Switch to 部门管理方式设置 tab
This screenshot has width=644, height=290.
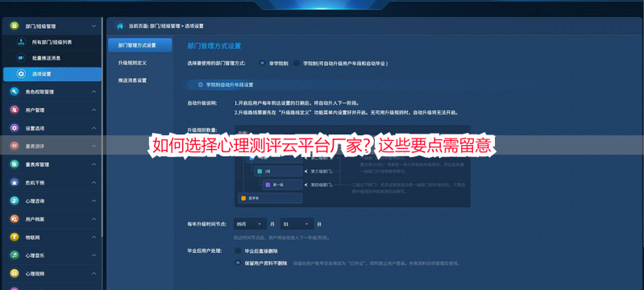(x=140, y=45)
